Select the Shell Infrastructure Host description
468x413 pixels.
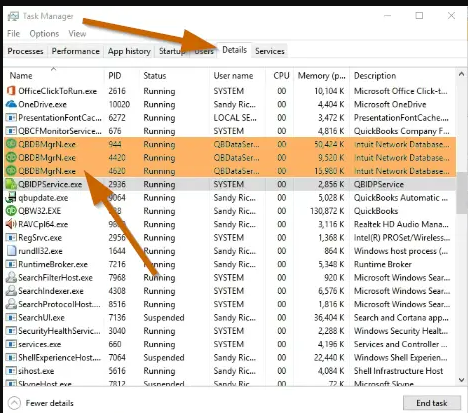pos(398,371)
